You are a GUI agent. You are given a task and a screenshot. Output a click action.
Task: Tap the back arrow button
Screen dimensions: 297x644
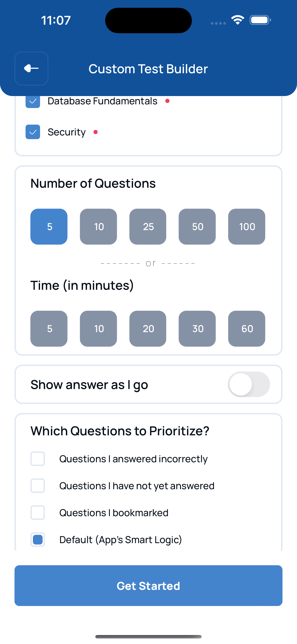click(x=31, y=68)
